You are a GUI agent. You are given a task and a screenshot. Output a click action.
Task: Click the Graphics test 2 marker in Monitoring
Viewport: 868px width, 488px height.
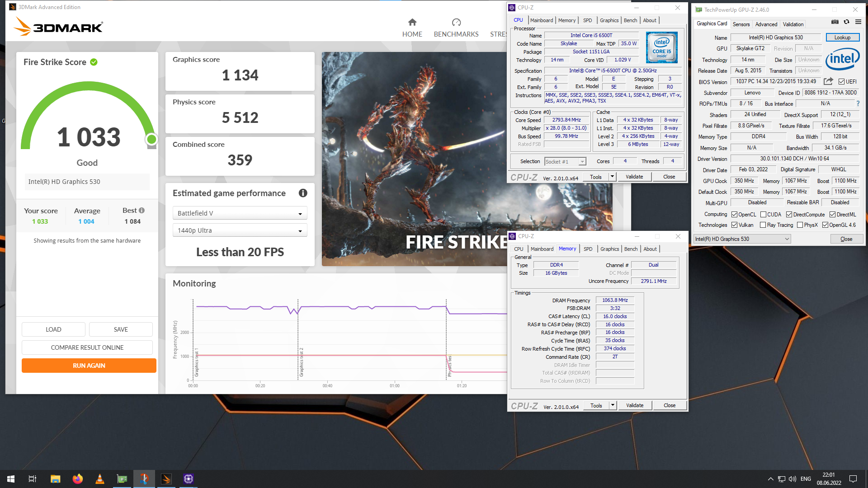coord(302,362)
